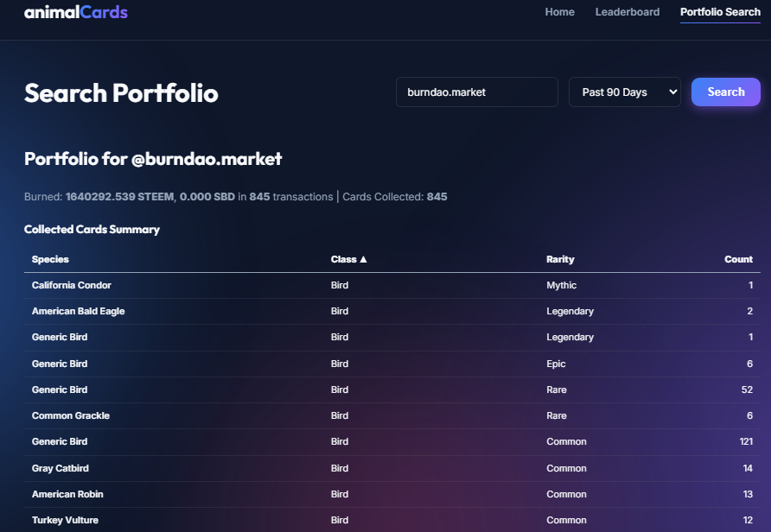
Task: Focus the burndao.market username input field
Action: pos(477,92)
